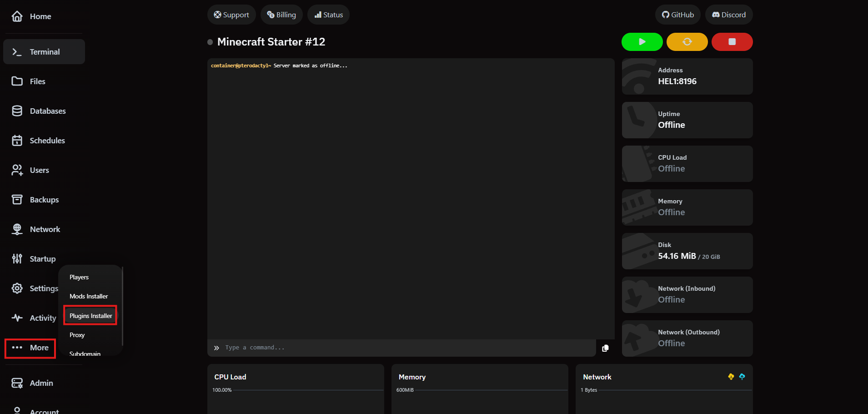Toggle outbound traffic on Network chart

pyautogui.click(x=742, y=377)
